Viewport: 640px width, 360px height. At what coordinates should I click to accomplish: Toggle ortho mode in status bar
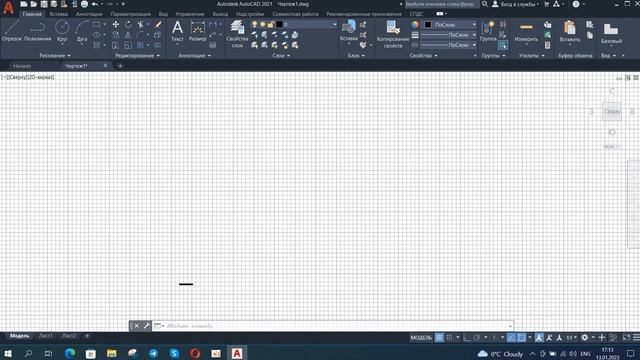467,338
